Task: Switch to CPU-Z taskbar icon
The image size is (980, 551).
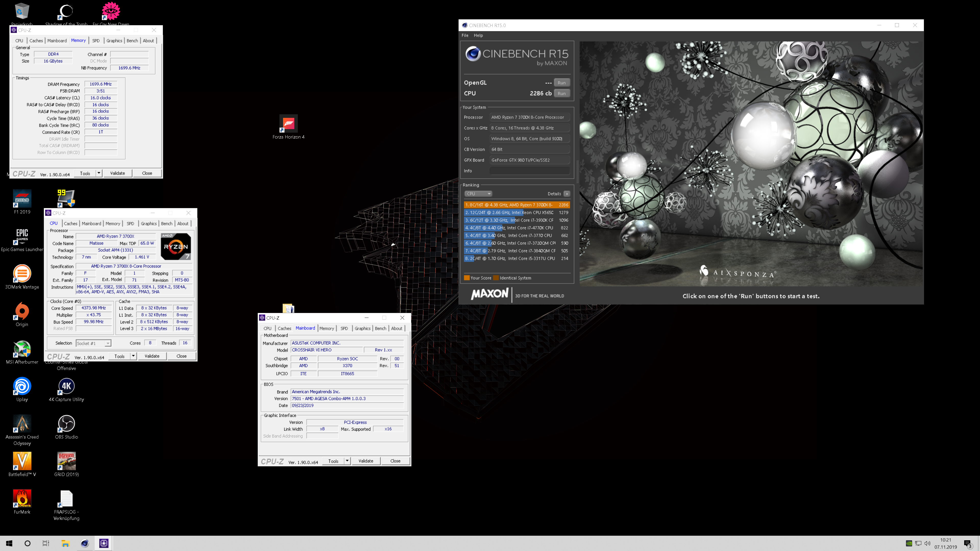Action: tap(103, 543)
